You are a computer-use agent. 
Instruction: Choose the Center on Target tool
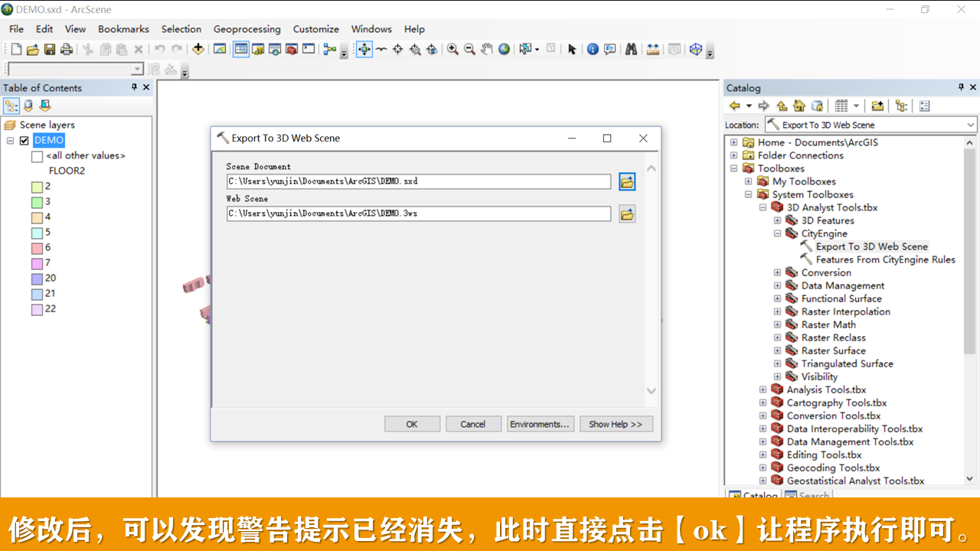(x=398, y=49)
